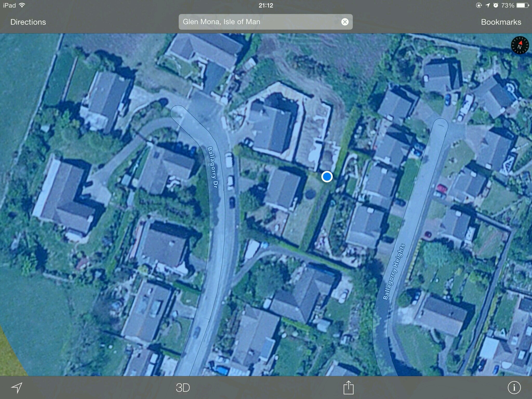Clear the search field with X icon
Image resolution: width=532 pixels, height=399 pixels.
click(345, 22)
